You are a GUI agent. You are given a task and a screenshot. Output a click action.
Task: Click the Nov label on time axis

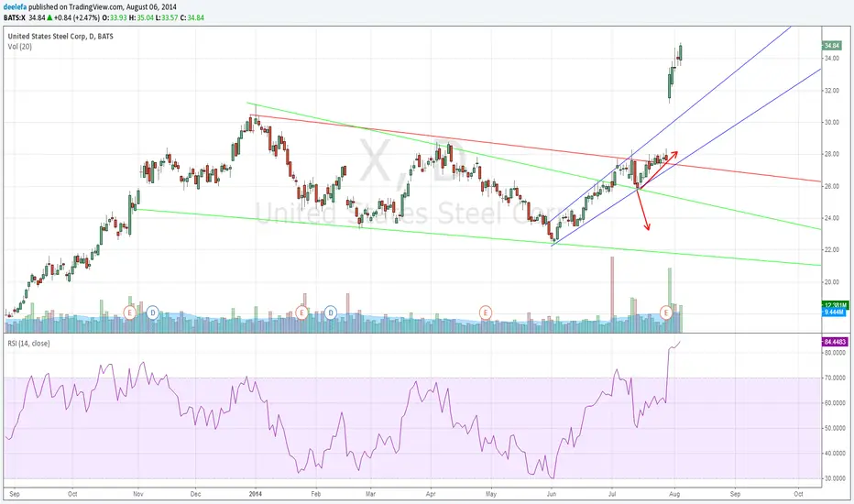tap(137, 494)
